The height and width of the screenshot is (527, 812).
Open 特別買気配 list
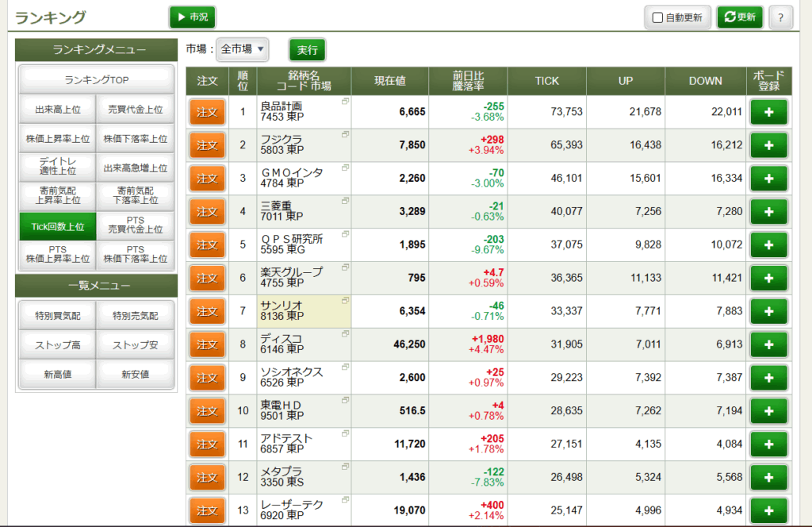click(x=57, y=316)
